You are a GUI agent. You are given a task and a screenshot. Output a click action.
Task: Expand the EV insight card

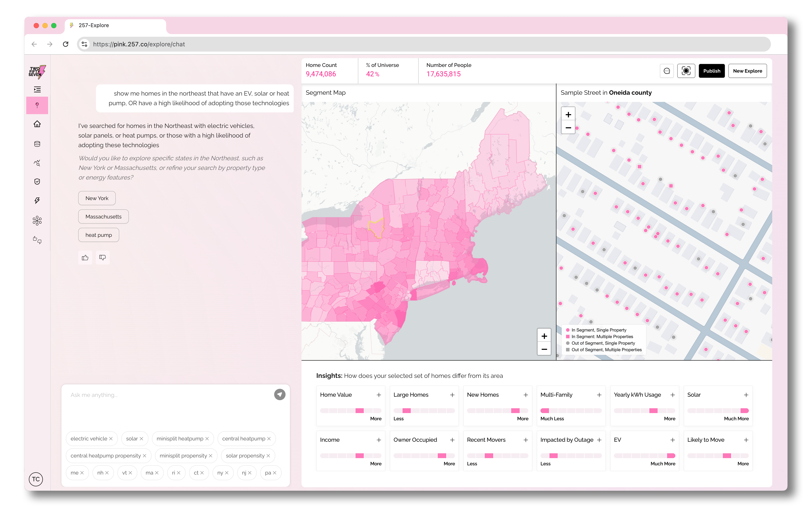(x=672, y=440)
